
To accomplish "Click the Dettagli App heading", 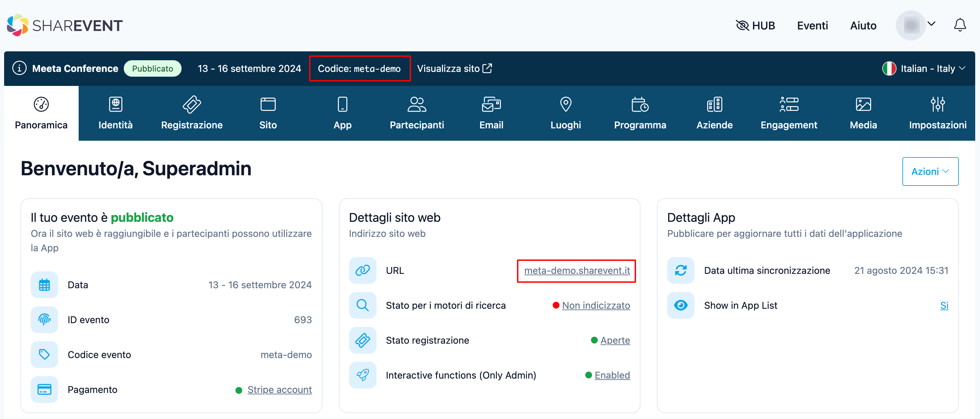I will (x=701, y=217).
